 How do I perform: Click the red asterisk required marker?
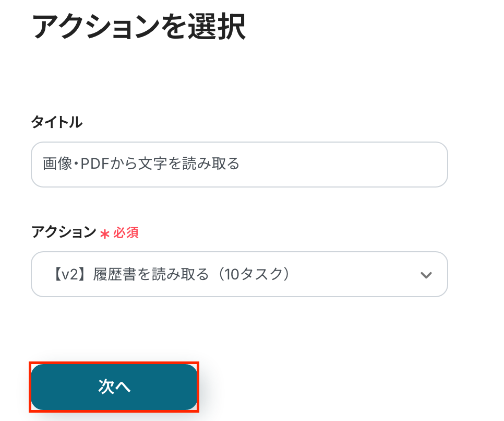[105, 233]
